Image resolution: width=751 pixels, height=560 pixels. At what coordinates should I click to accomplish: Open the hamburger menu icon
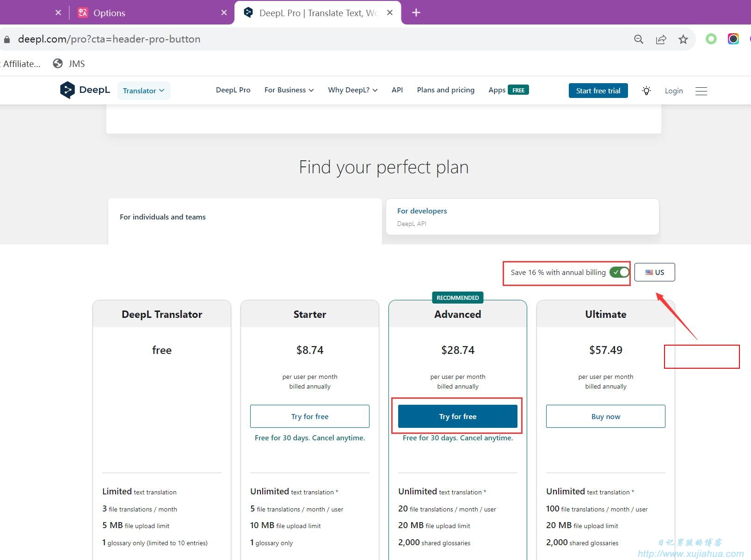701,91
